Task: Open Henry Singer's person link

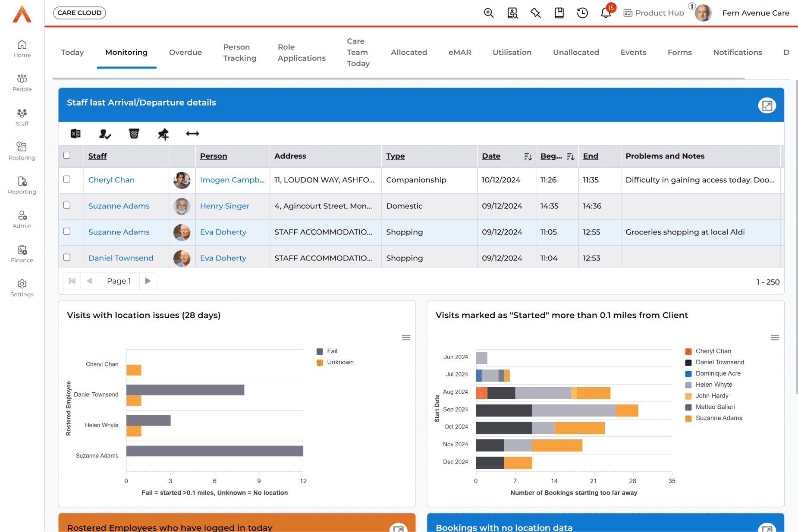Action: 224,206
